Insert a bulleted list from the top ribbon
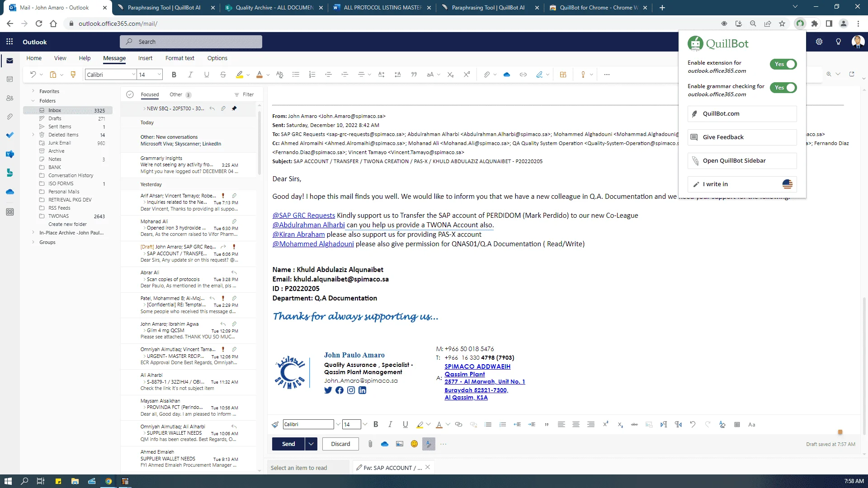This screenshot has height=488, width=868. tap(296, 75)
